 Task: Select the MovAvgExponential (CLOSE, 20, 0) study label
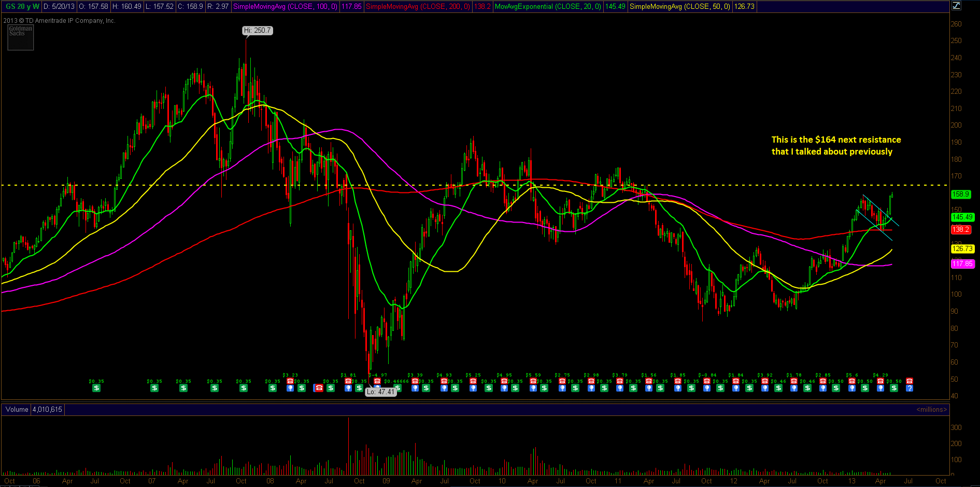[548, 7]
